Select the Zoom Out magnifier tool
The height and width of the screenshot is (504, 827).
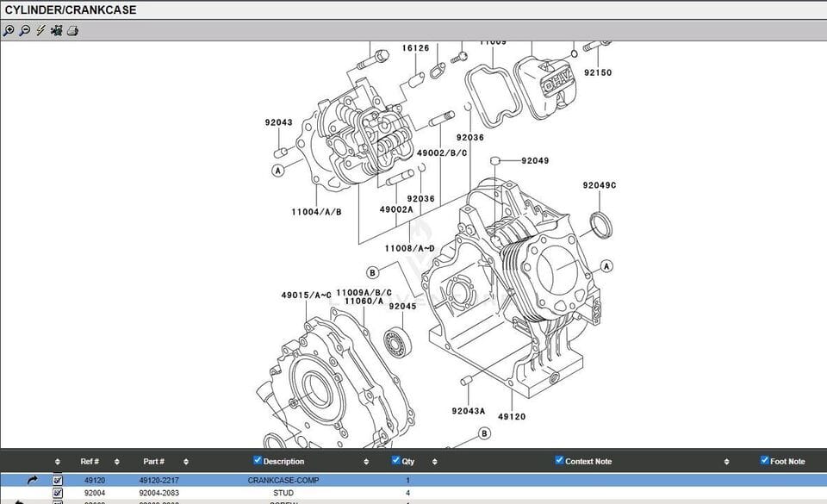tap(24, 30)
